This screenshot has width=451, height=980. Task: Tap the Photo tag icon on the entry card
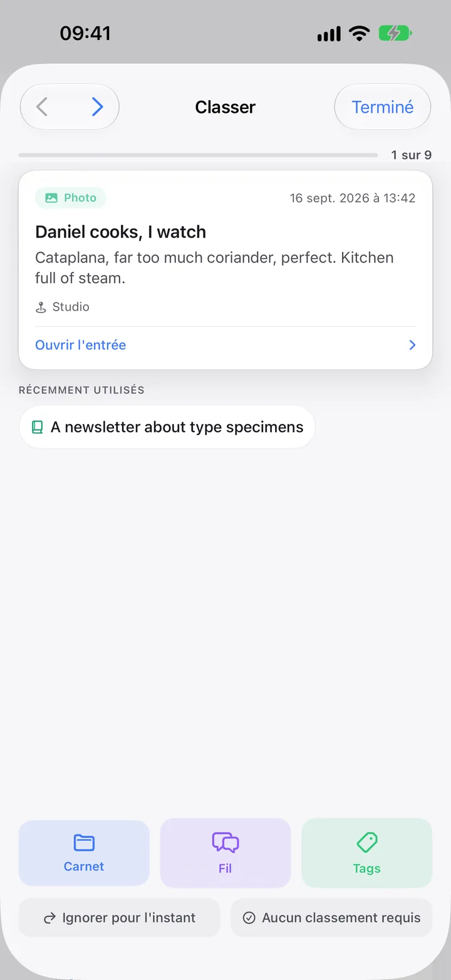point(51,198)
